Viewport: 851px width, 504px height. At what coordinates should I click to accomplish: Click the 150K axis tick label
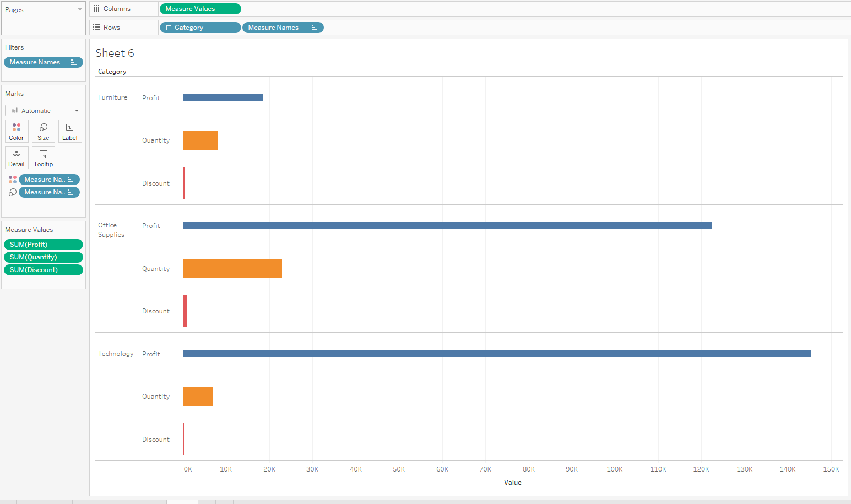[831, 469]
